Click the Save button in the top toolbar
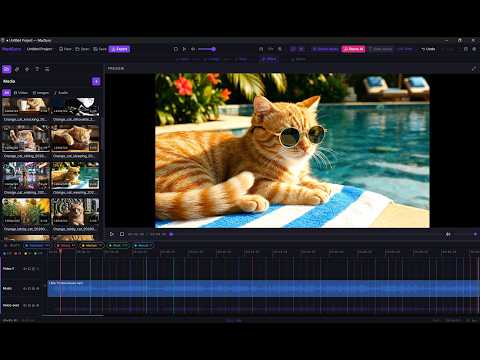This screenshot has width=480, height=360. 100,49
